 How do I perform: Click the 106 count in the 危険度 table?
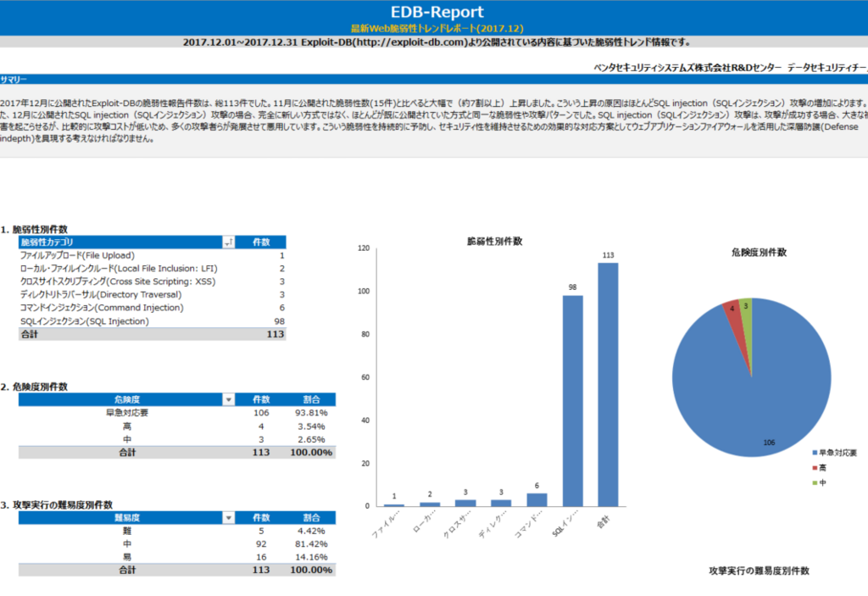261,413
